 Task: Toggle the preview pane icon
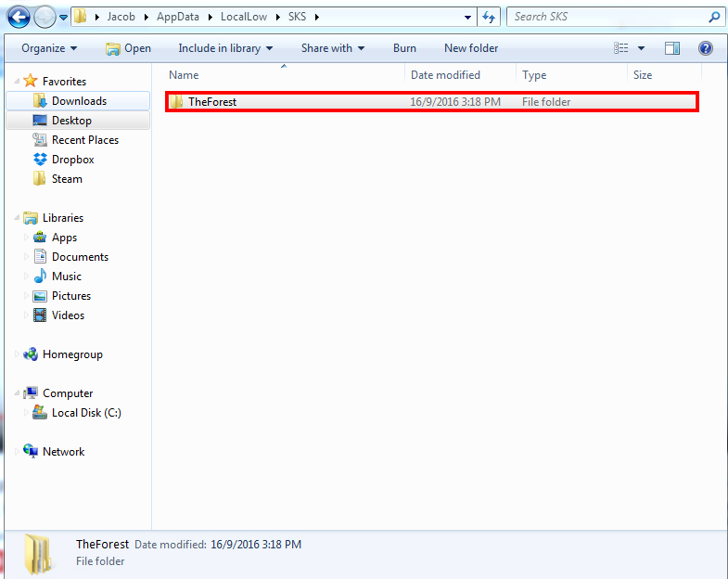tap(671, 48)
